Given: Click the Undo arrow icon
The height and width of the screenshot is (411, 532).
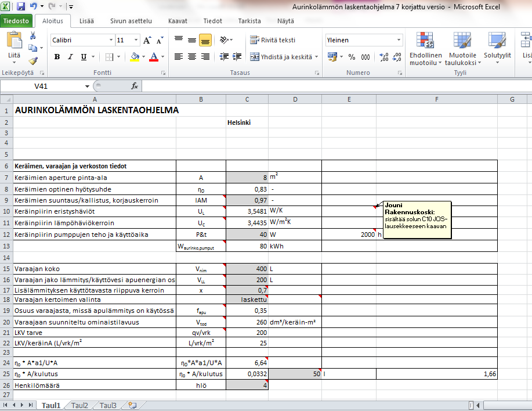Looking at the screenshot, I should point(34,6).
